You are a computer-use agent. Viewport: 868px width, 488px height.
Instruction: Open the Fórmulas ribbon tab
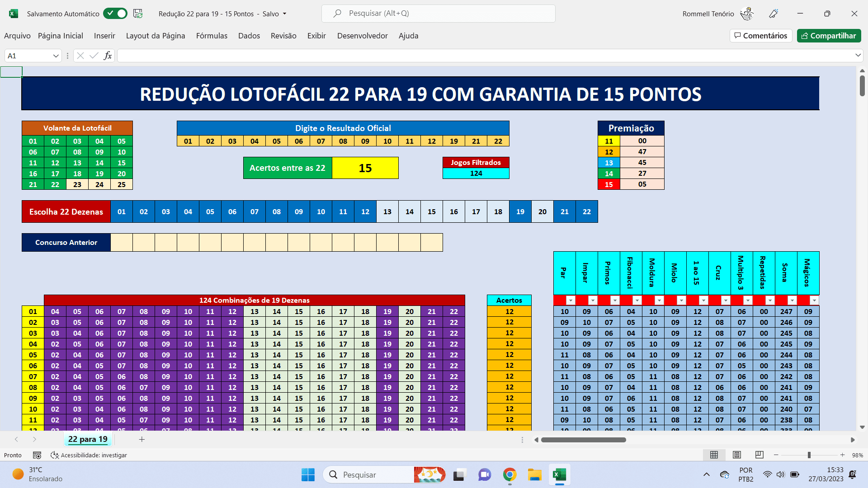212,36
